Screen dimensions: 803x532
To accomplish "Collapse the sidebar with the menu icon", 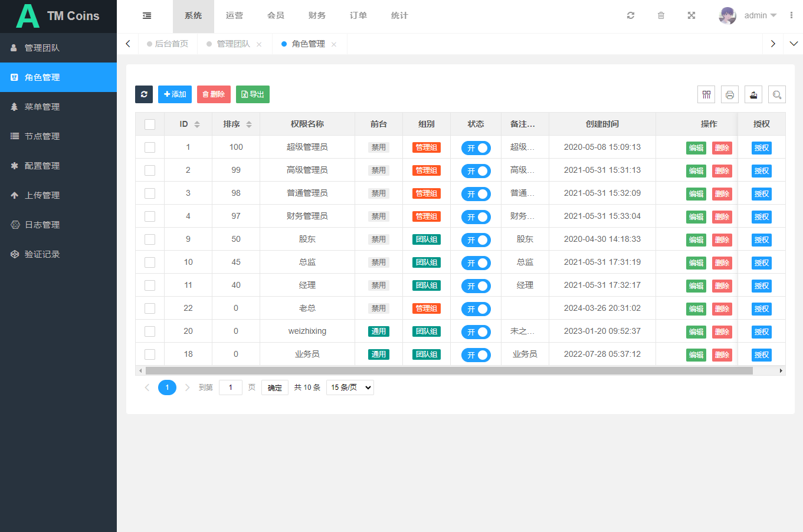I will [147, 16].
